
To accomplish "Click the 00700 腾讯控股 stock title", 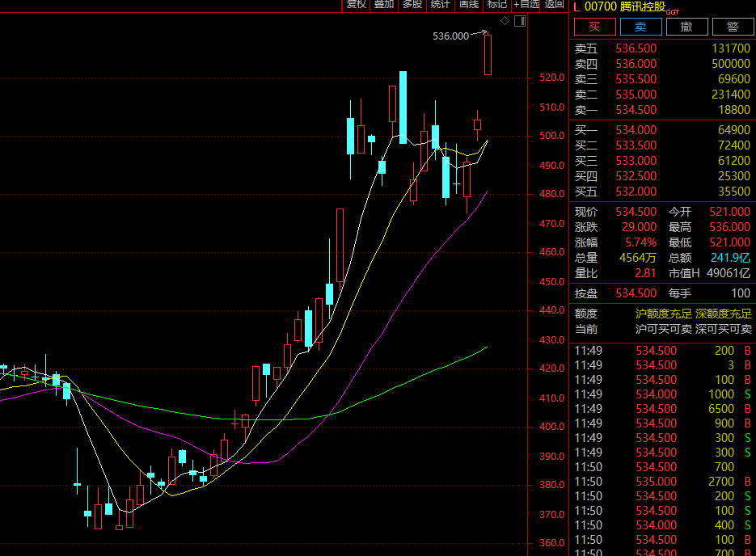I will point(625,6).
